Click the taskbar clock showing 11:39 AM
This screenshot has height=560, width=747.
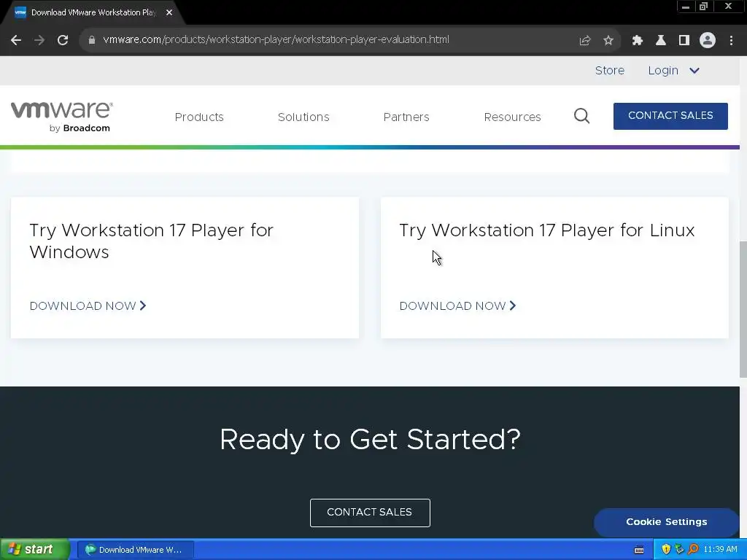720,550
